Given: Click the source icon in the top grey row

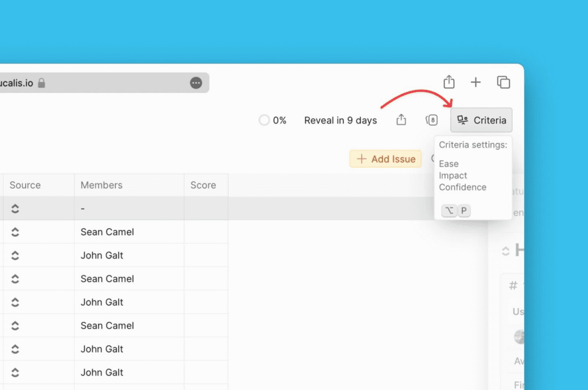Looking at the screenshot, I should pos(16,209).
